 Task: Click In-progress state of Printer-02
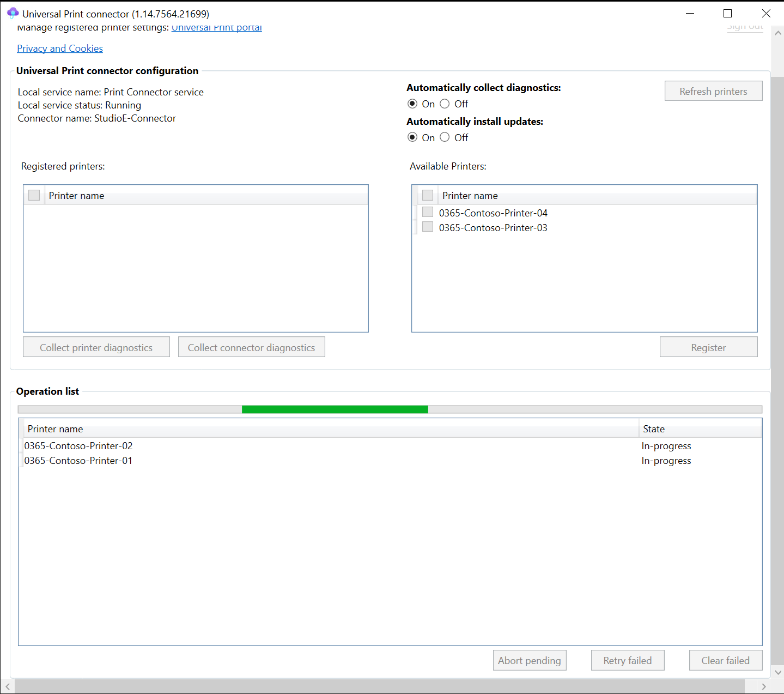[666, 446]
